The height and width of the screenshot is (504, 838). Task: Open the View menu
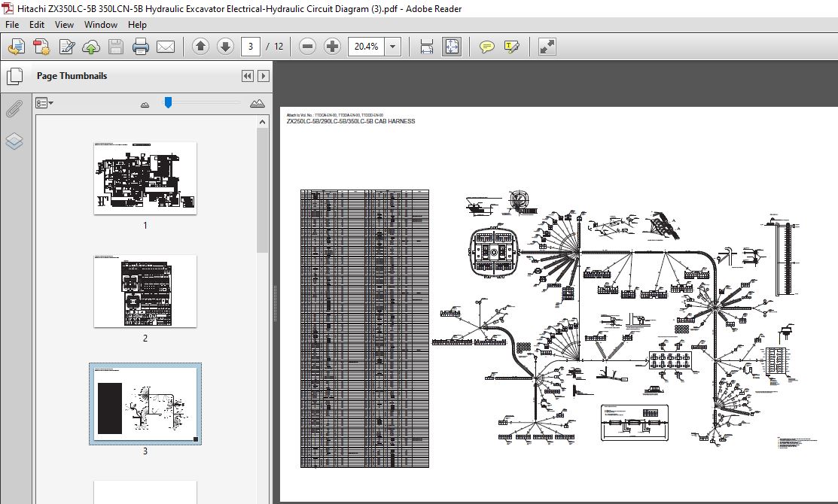click(x=64, y=25)
